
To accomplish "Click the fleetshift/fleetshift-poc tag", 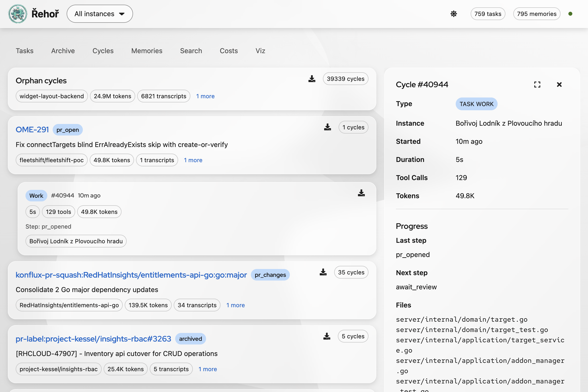I will coord(51,160).
